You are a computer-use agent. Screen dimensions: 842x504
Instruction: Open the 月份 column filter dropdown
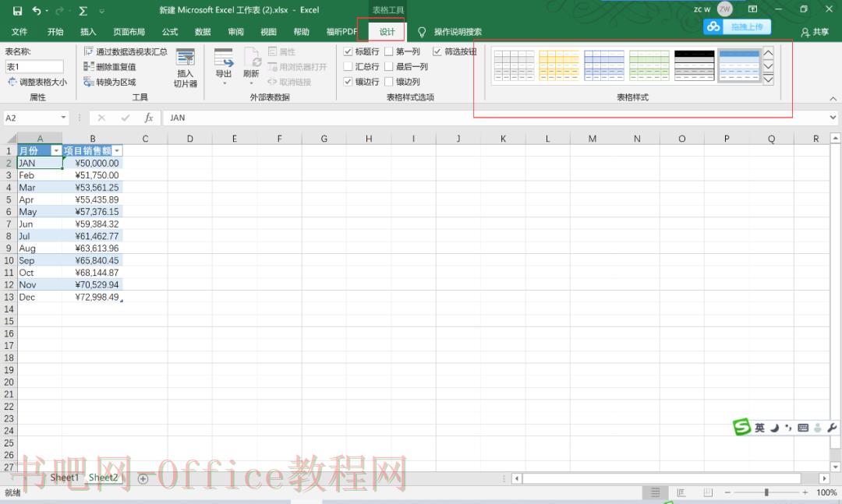coord(56,151)
